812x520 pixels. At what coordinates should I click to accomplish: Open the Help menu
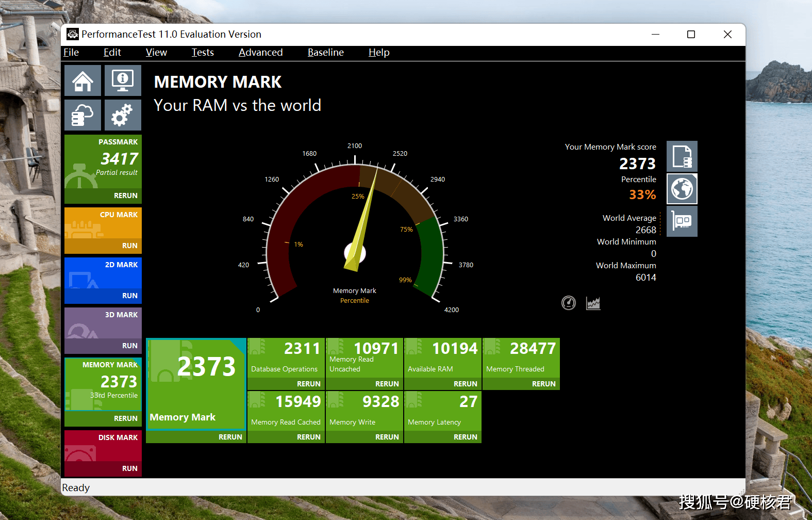click(379, 53)
